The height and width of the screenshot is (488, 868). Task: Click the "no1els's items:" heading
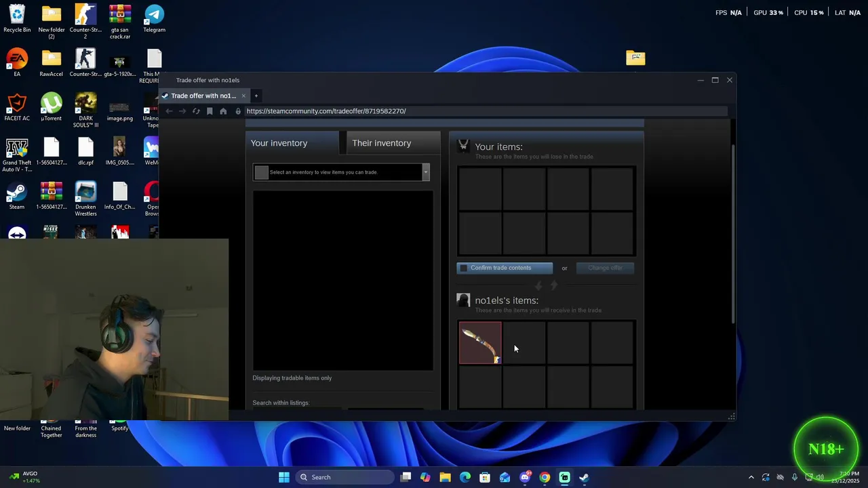[x=507, y=300]
